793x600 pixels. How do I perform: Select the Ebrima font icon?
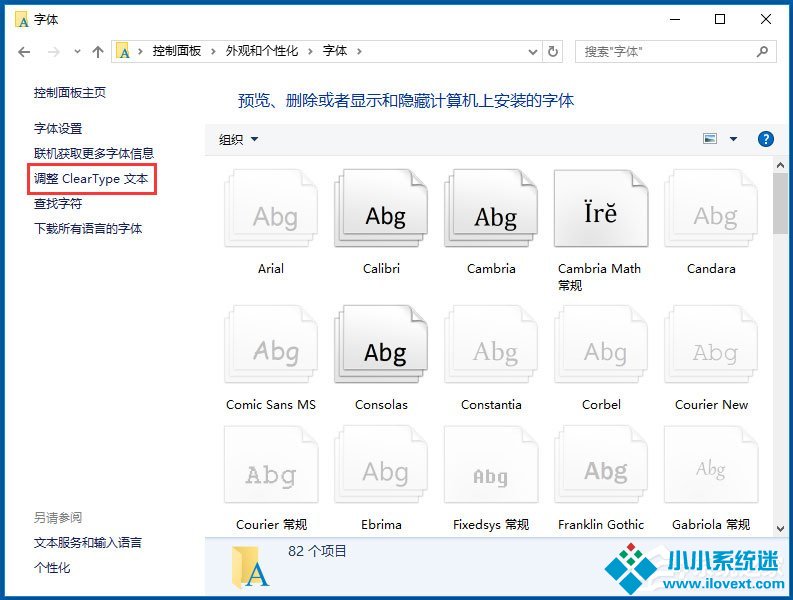(x=381, y=465)
